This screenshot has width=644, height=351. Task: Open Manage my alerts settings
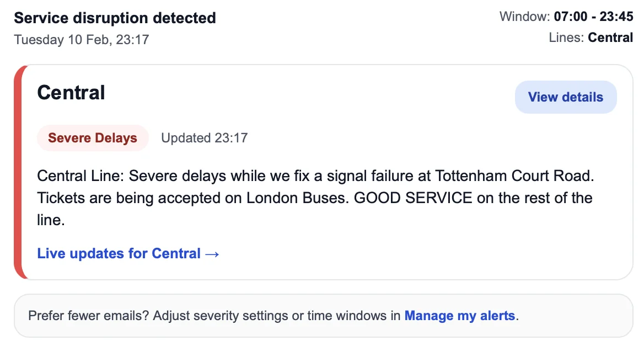click(460, 316)
